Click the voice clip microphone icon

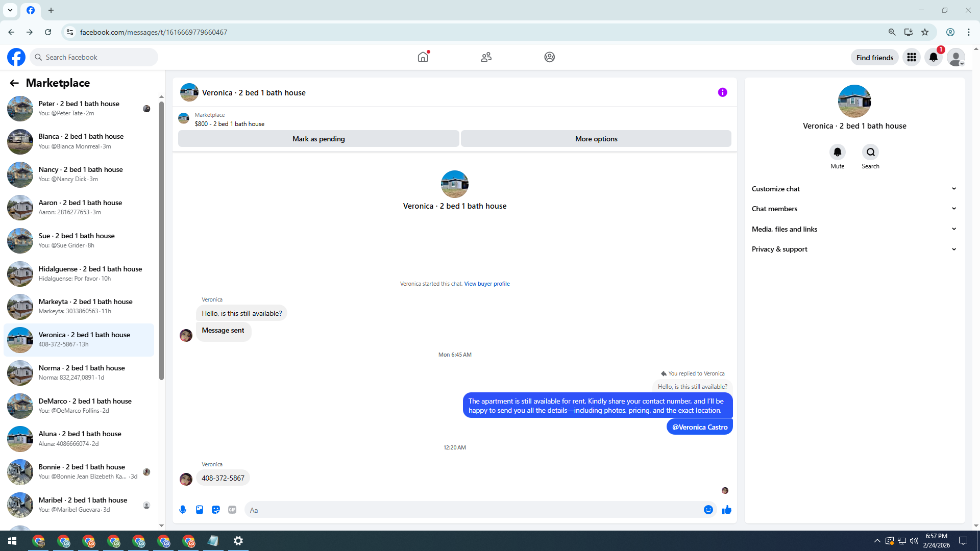click(183, 510)
